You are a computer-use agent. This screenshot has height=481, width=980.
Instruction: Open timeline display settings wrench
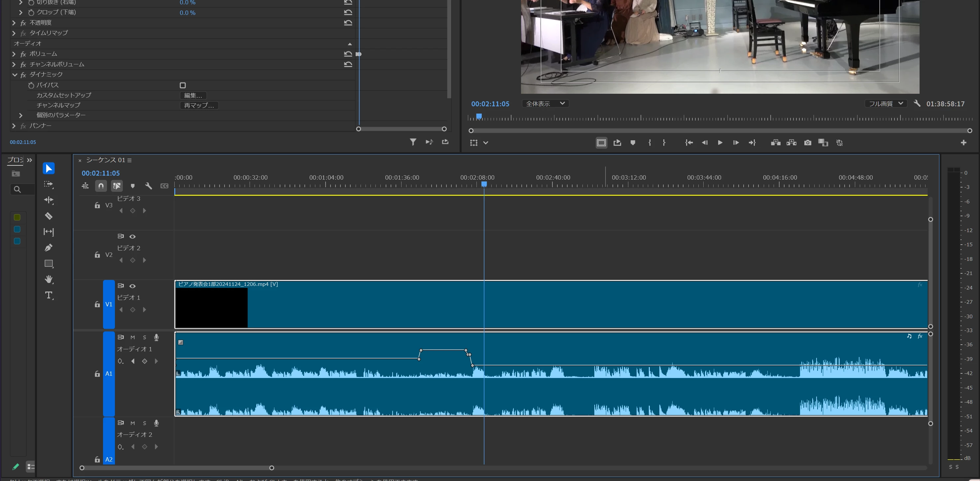point(148,186)
